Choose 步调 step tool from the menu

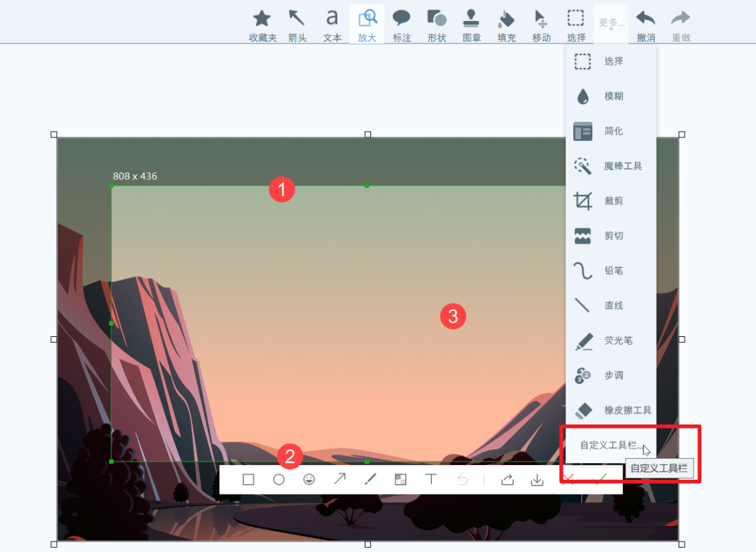(611, 375)
